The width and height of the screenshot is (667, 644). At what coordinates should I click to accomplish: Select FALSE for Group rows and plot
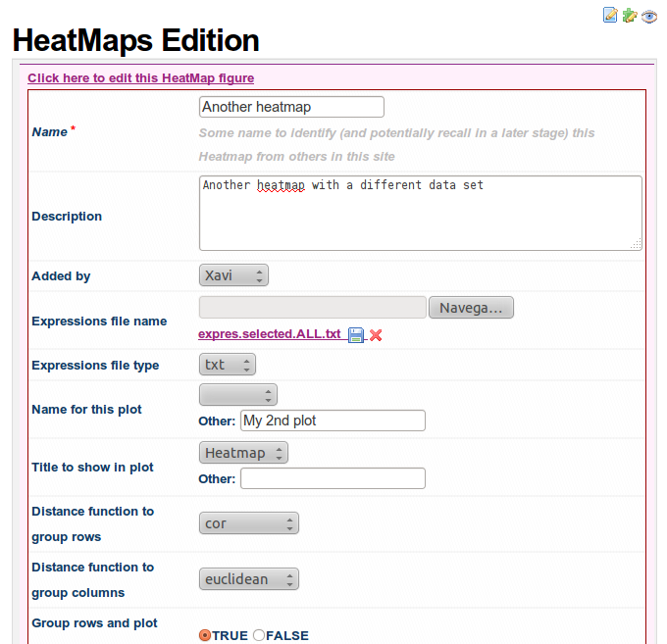(259, 635)
